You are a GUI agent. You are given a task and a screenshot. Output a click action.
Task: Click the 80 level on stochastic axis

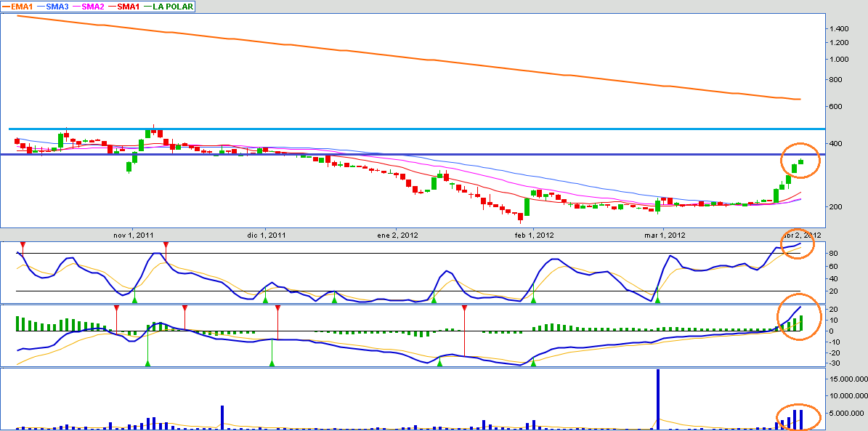[x=832, y=253]
